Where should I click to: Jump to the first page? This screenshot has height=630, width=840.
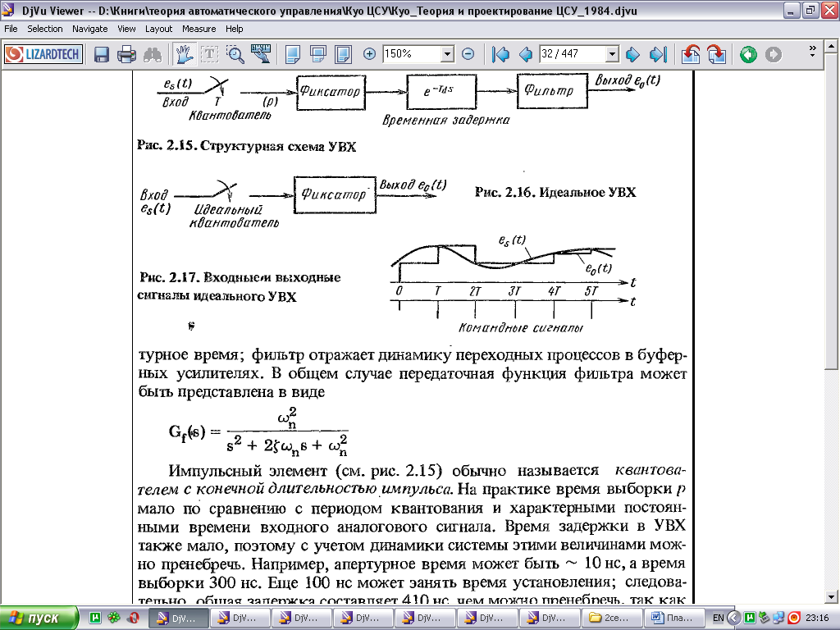coord(501,54)
